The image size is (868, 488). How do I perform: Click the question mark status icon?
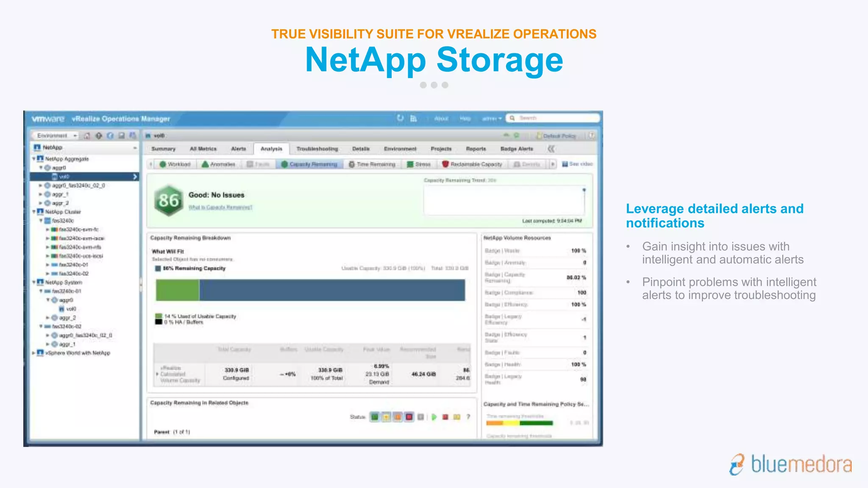click(x=468, y=417)
